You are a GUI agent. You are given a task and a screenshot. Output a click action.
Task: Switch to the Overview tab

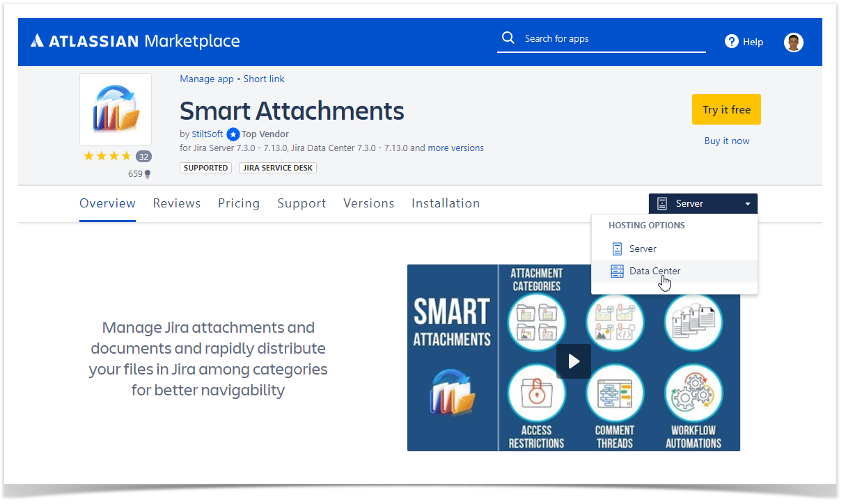tap(107, 203)
